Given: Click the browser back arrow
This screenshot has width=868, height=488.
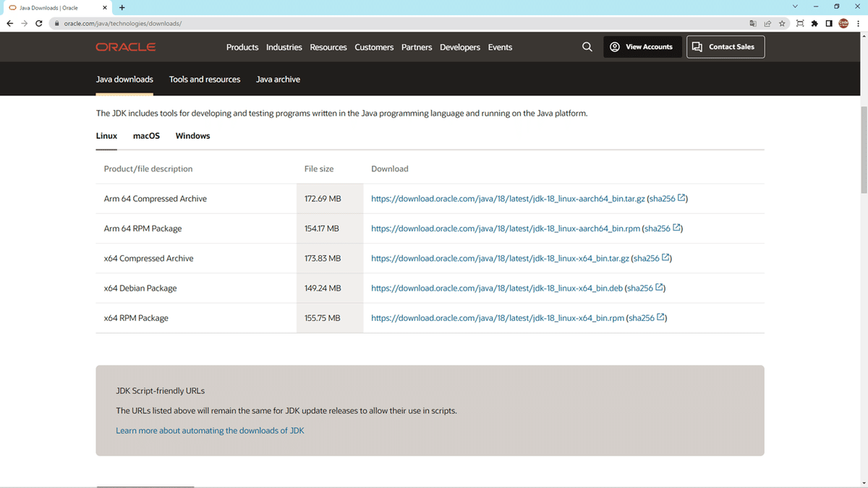Looking at the screenshot, I should (x=10, y=23).
